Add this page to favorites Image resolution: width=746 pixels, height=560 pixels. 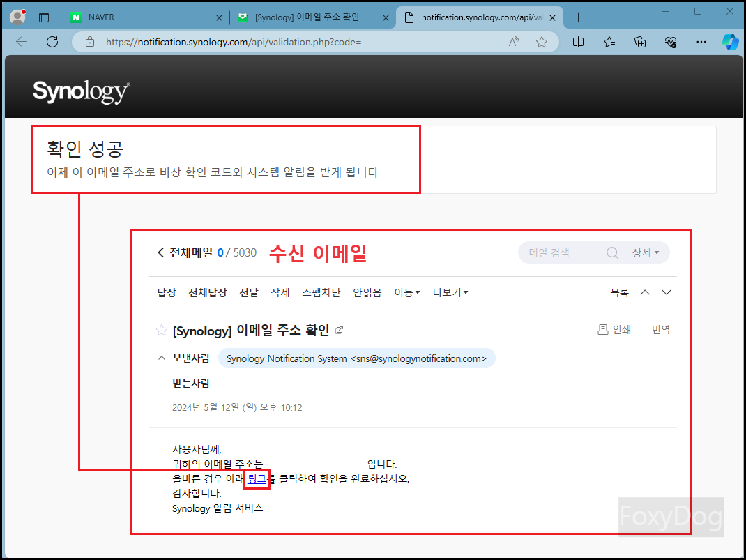542,42
